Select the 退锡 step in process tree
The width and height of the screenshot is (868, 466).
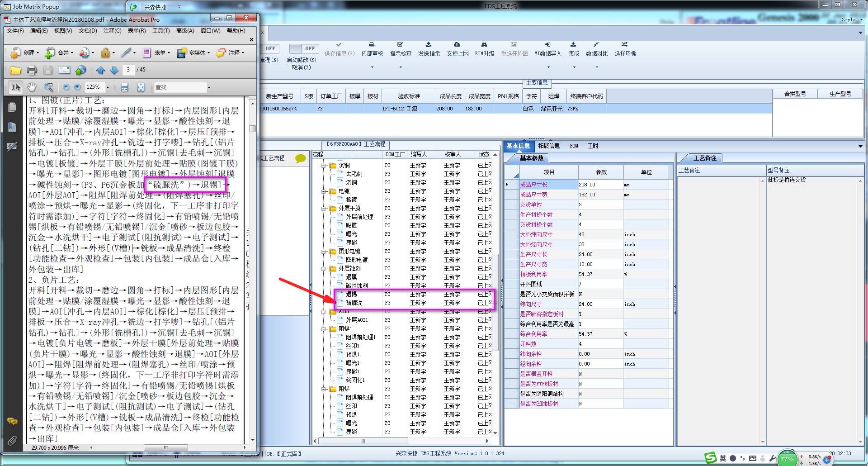(x=351, y=295)
